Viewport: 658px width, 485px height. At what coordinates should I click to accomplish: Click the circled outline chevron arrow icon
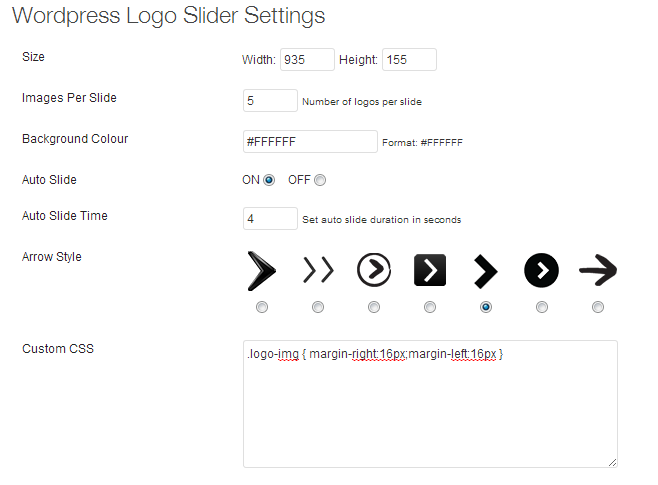tap(374, 270)
